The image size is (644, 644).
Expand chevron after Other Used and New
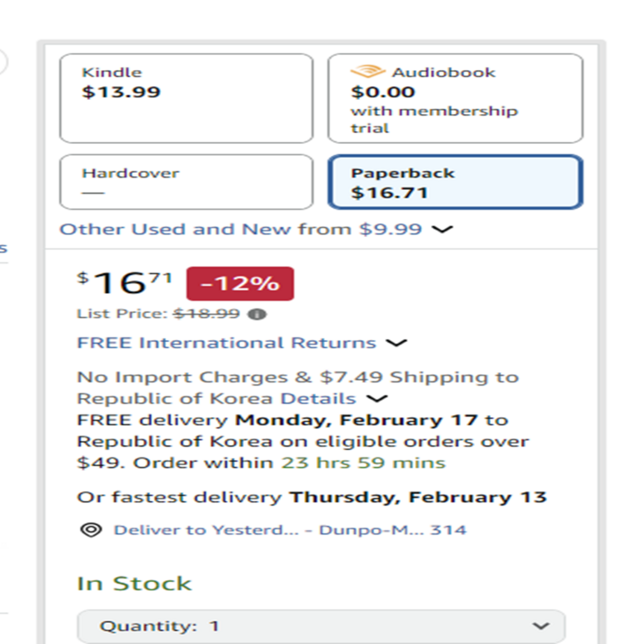443,230
